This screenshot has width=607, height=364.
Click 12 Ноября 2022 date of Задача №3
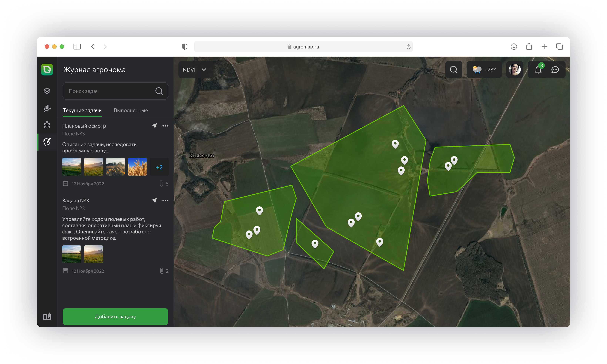point(88,271)
